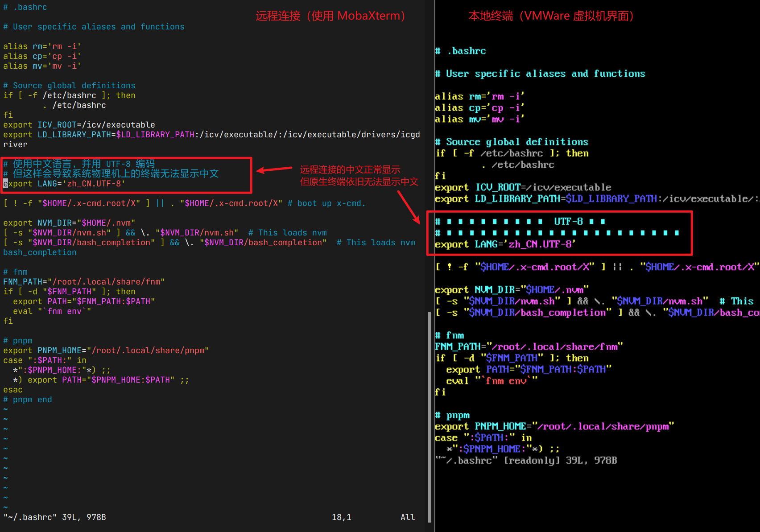Screen dimensions: 760x532
Task: Click 'eval "`fnm env`"' line in MobaXterm pane
Action: click(x=52, y=311)
